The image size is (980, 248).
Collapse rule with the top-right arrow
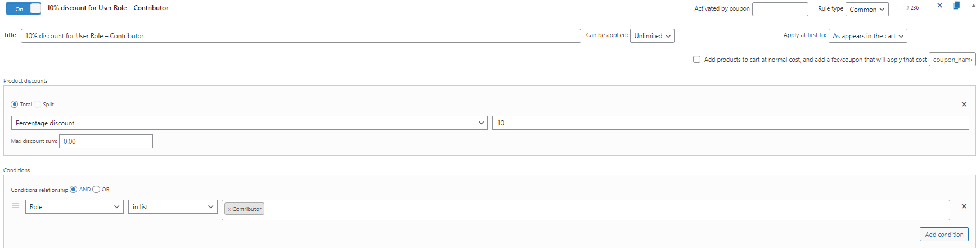point(974,6)
